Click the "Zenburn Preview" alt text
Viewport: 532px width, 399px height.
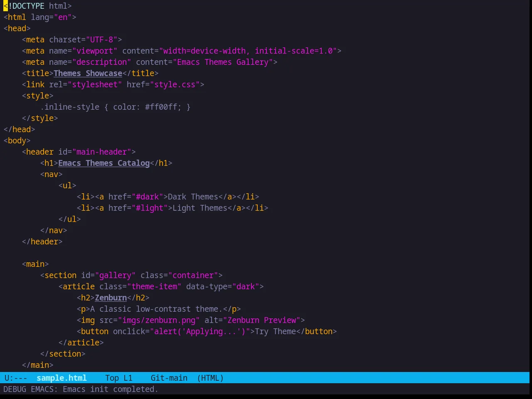click(x=262, y=320)
